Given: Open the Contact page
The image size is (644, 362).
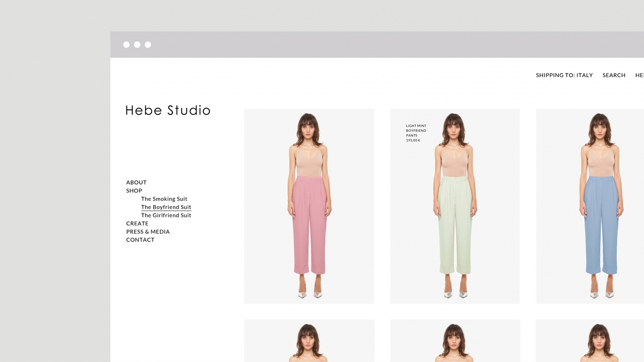Looking at the screenshot, I should pos(140,240).
